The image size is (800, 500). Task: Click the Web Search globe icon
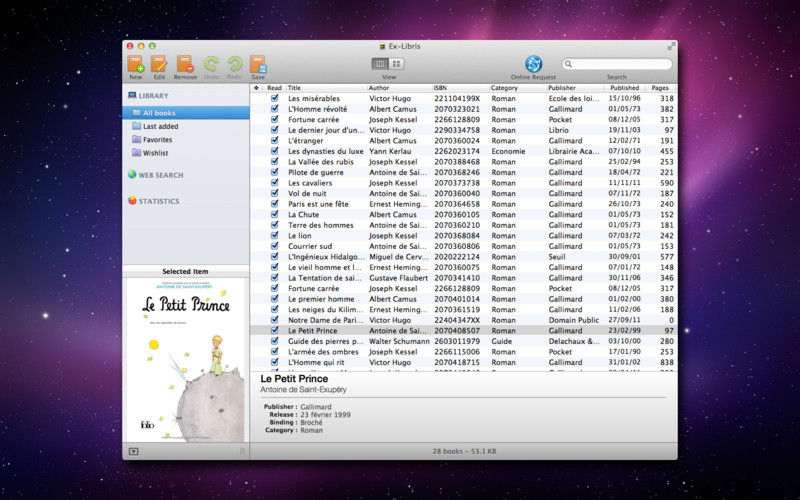coord(132,174)
